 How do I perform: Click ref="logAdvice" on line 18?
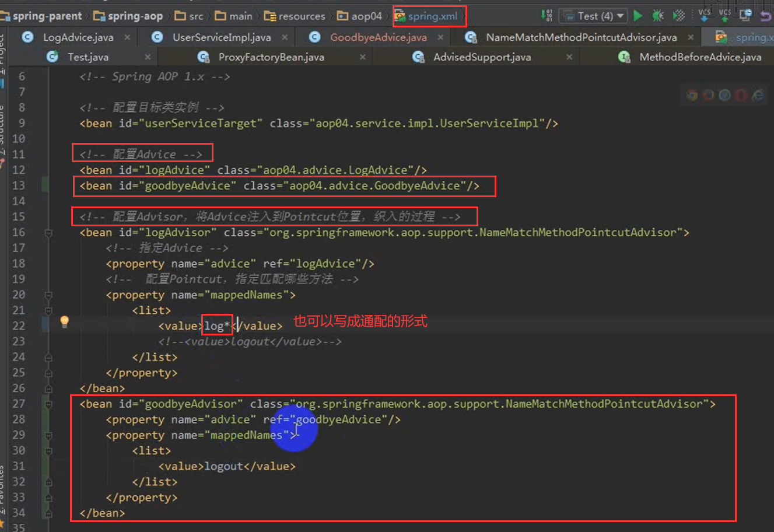(x=312, y=264)
